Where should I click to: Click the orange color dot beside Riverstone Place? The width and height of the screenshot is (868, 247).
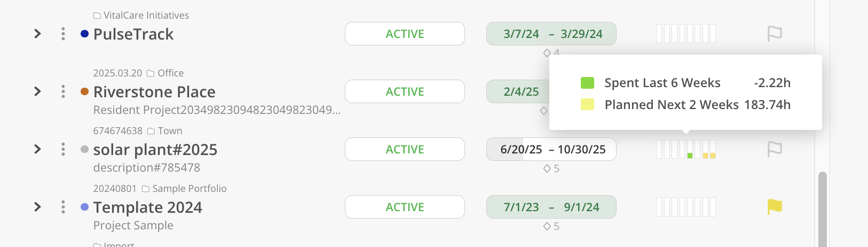pyautogui.click(x=84, y=91)
